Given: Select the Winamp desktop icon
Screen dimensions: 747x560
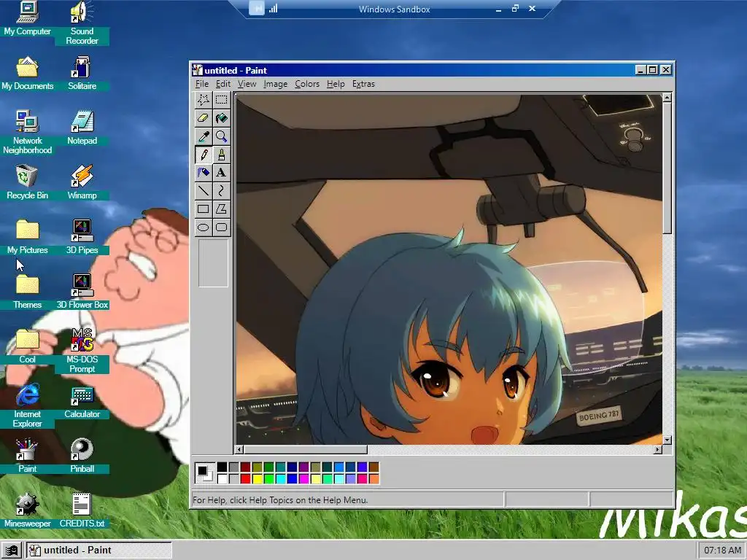Looking at the screenshot, I should click(x=82, y=183).
